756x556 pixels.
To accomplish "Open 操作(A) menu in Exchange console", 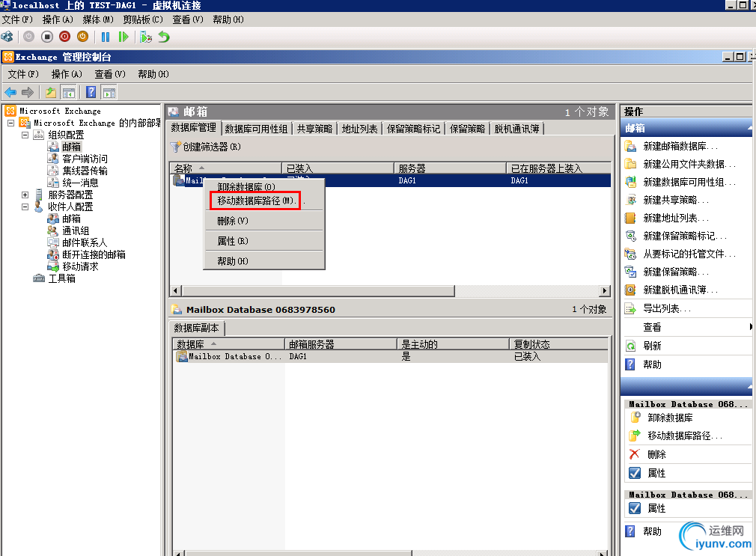I will 67,74.
